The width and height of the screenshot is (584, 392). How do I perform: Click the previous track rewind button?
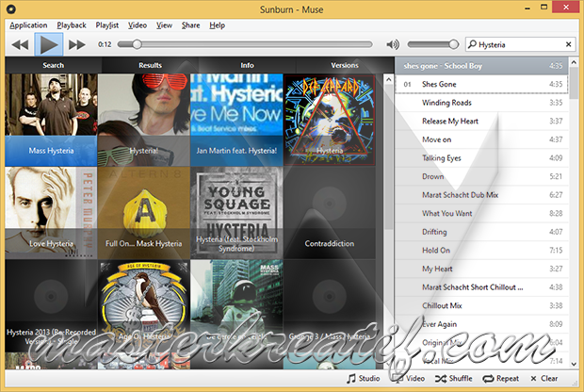click(x=20, y=44)
